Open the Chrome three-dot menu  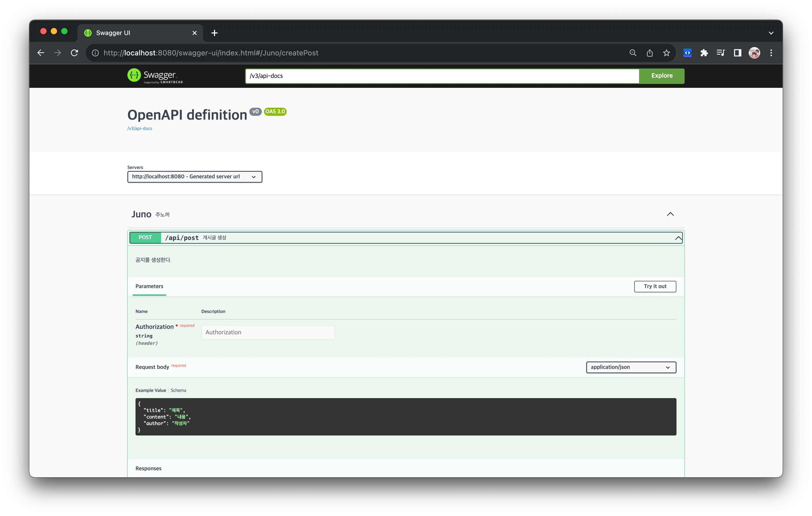[x=771, y=53]
